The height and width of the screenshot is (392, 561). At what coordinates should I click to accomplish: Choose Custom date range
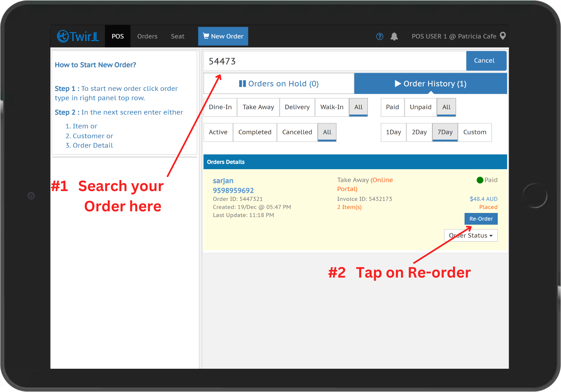pyautogui.click(x=475, y=132)
